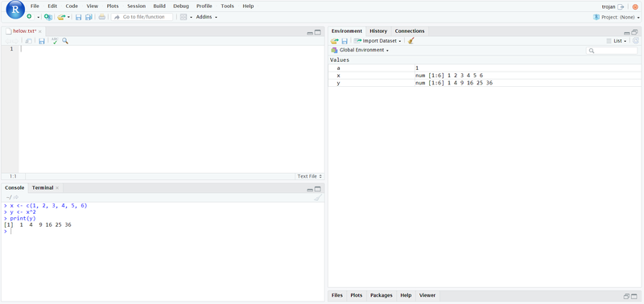This screenshot has height=304, width=644.
Task: Open the File menu
Action: 35,6
